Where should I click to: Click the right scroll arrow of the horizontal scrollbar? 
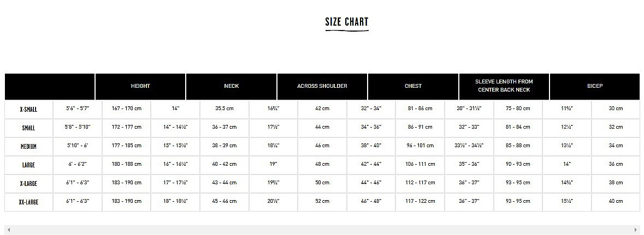[x=636, y=230]
